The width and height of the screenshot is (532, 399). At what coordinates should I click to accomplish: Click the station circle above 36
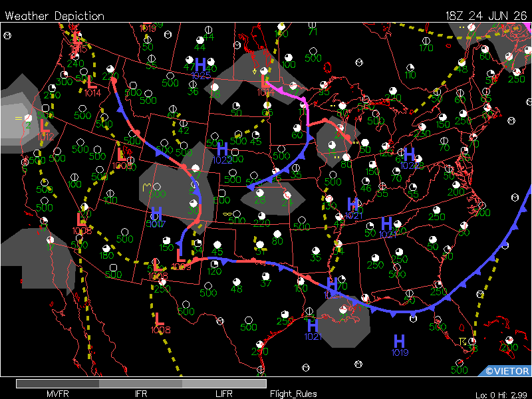coord(193,84)
